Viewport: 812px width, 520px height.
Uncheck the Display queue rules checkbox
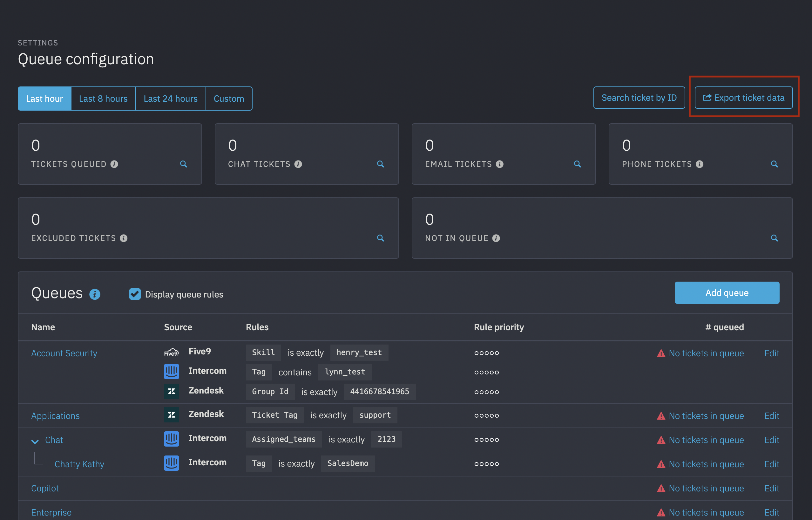click(x=135, y=294)
